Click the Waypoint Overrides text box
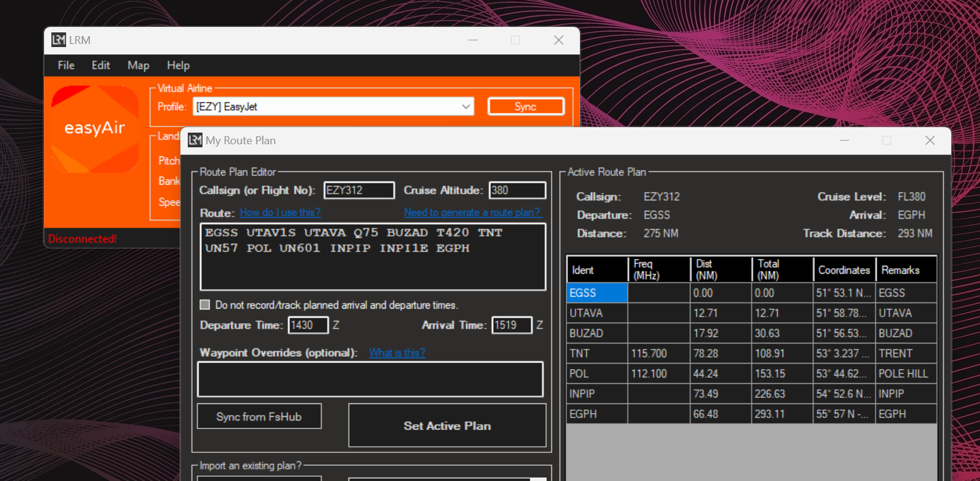This screenshot has height=481, width=980. point(370,379)
